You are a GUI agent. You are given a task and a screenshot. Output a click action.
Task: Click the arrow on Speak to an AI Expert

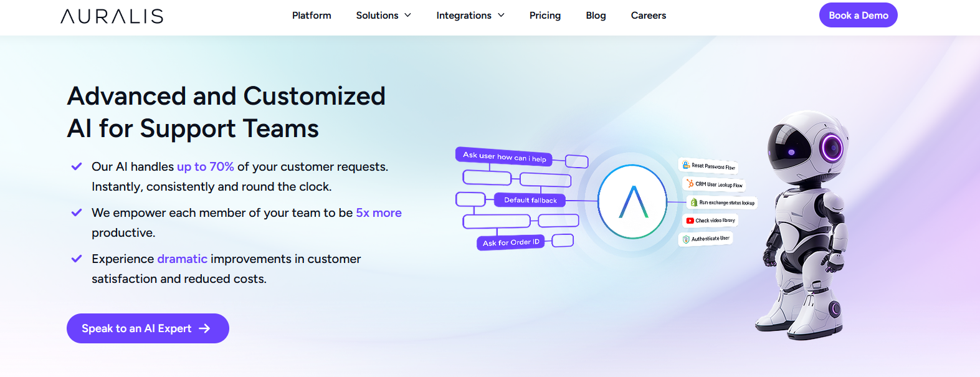point(204,328)
